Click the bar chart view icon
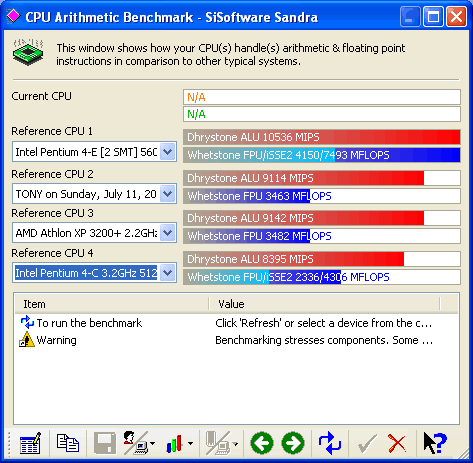 (174, 444)
